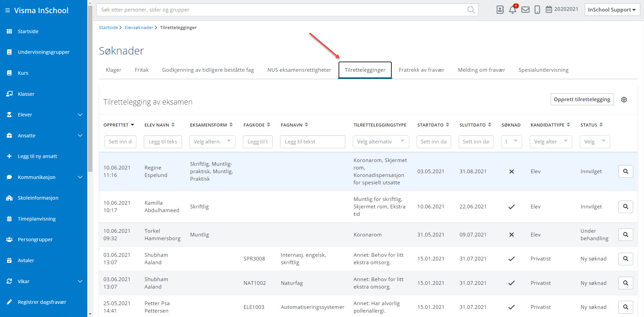Sort by the Fagkode column
This screenshot has width=644, height=317.
coord(257,125)
